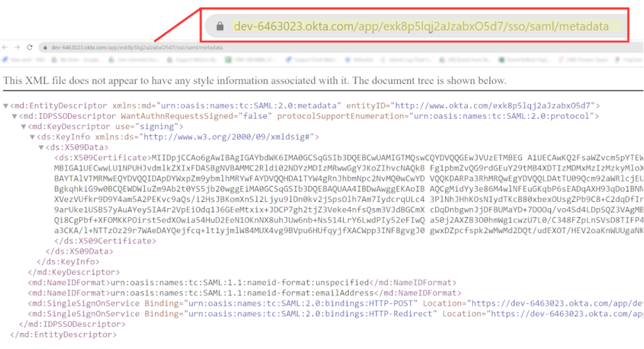Click the certificate line starting with "BAYTAlVTMRMwEQYDVQQI"
The height and width of the screenshot is (349, 644).
[349, 178]
